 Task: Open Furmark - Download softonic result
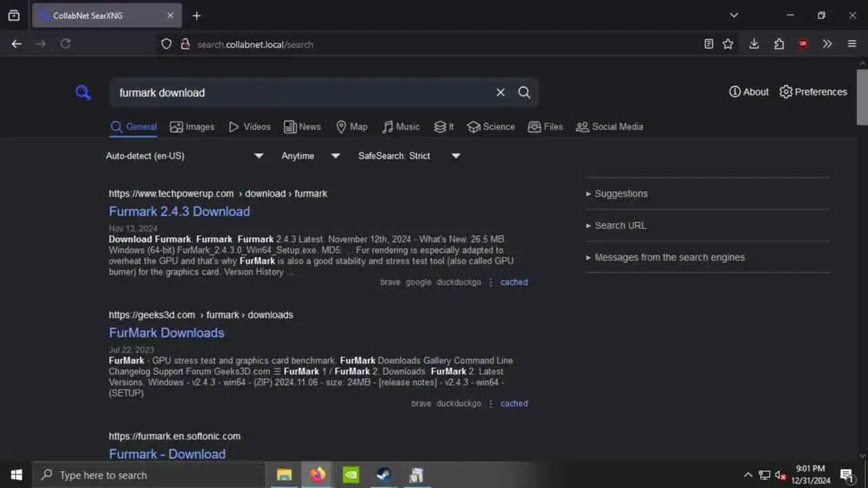point(167,454)
